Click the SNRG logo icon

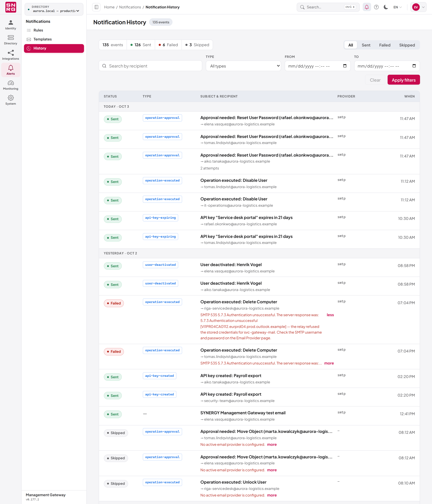click(11, 7)
